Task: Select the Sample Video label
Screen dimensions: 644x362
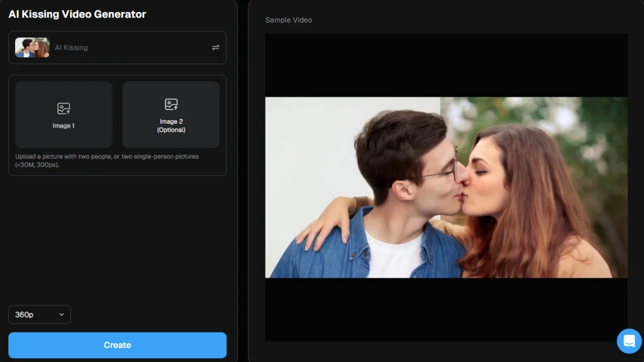Action: (288, 19)
